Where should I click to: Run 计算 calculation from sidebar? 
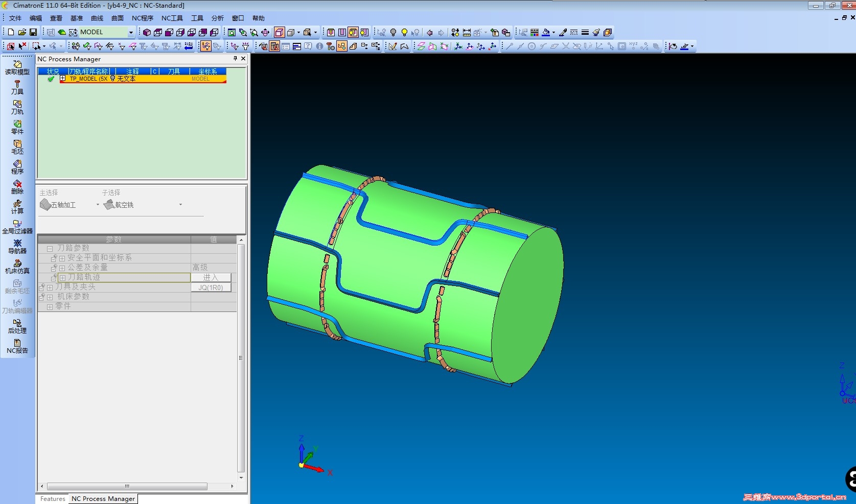[17, 207]
